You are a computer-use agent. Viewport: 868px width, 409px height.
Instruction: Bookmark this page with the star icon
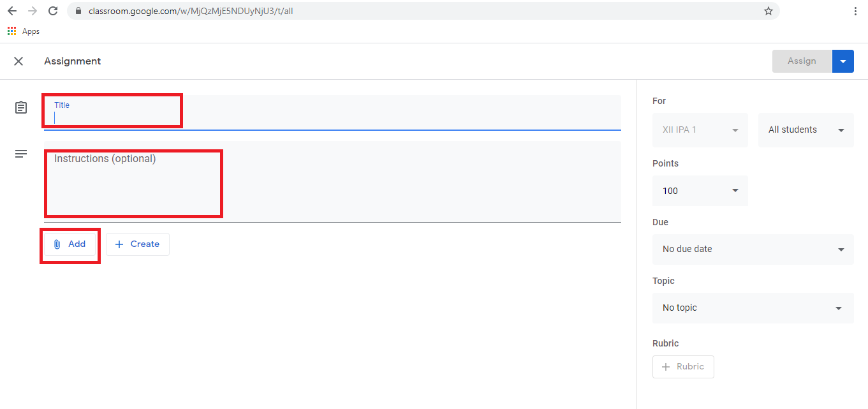(769, 11)
